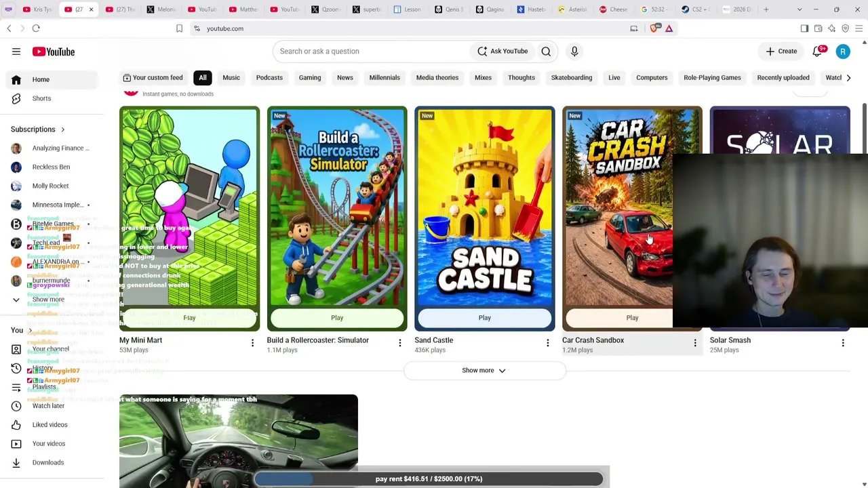Select the Podcasts filter chip
Image resolution: width=868 pixels, height=488 pixels.
(269, 78)
